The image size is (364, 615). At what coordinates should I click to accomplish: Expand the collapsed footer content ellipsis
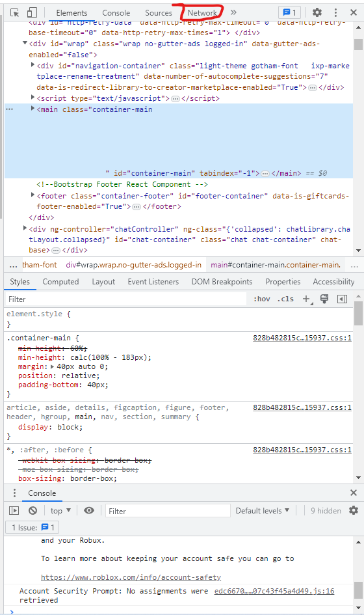[x=136, y=207]
